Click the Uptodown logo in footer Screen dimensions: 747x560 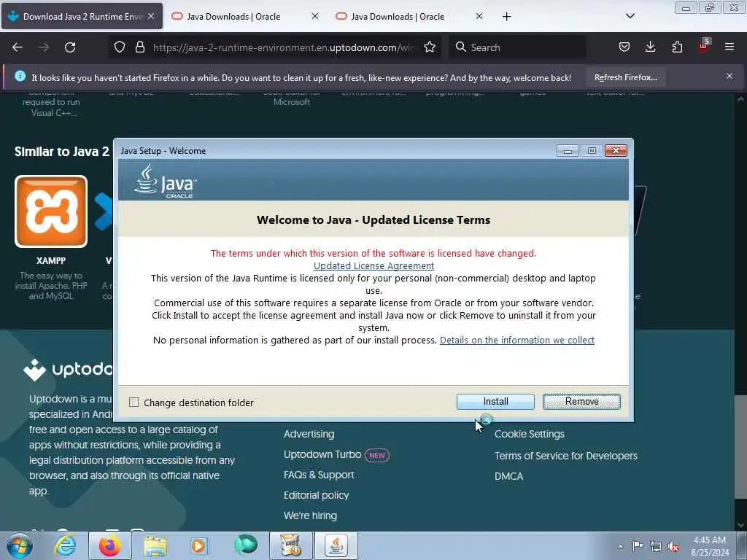point(68,369)
